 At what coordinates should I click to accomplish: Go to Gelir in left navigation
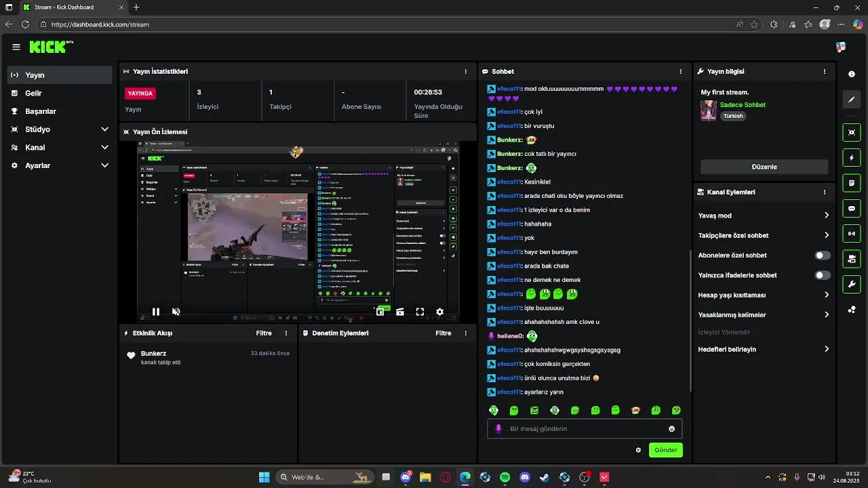pos(60,93)
